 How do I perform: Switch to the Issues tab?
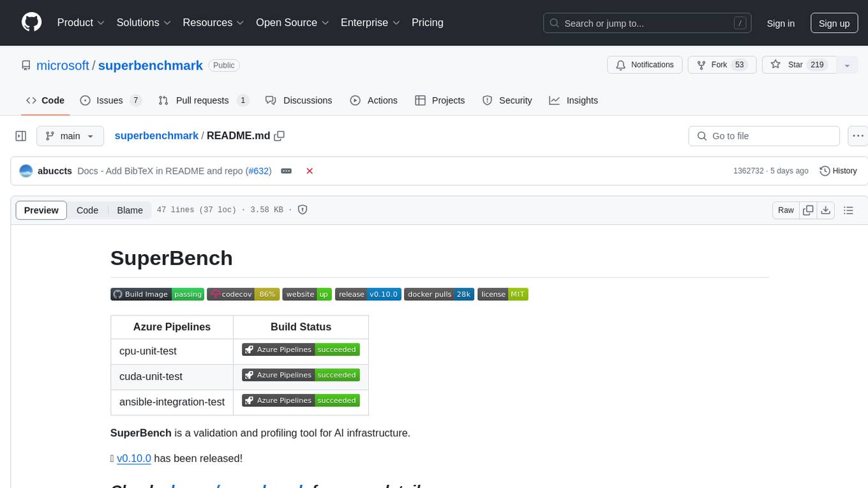click(x=110, y=100)
